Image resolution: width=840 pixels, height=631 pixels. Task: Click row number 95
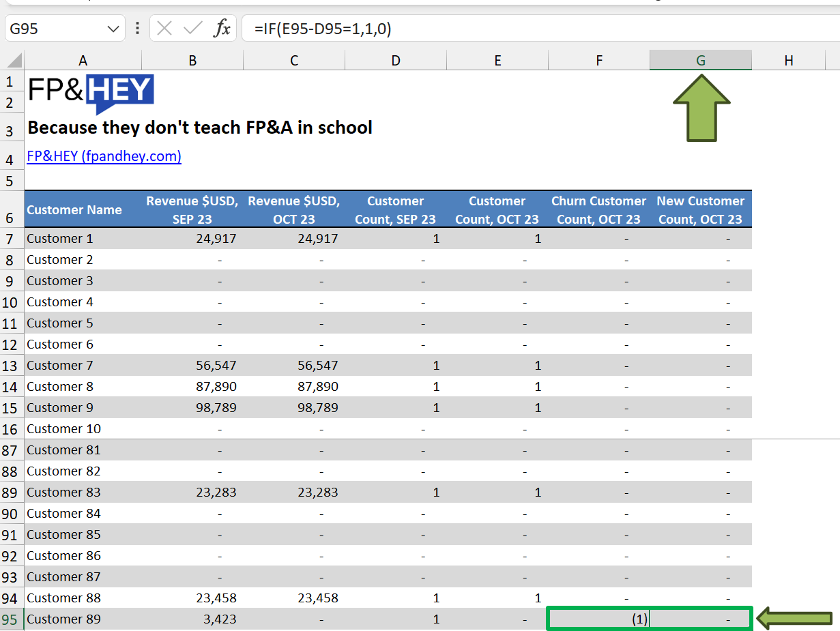tap(12, 619)
